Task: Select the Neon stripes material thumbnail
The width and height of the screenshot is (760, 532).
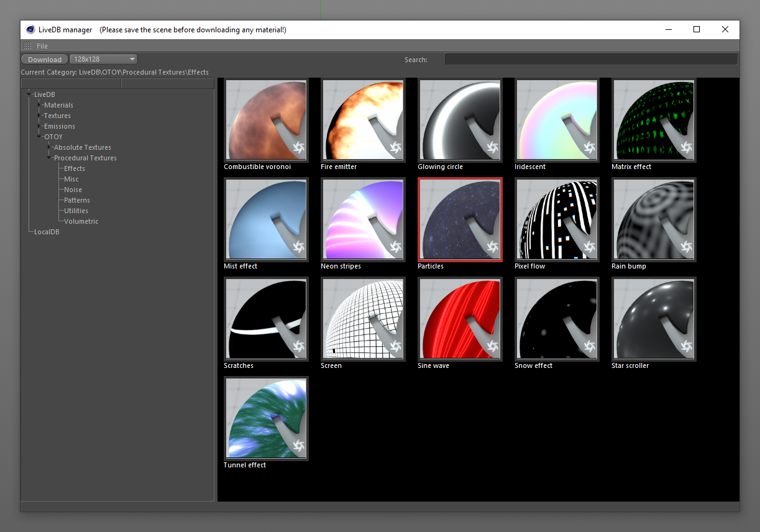Action: click(x=363, y=219)
